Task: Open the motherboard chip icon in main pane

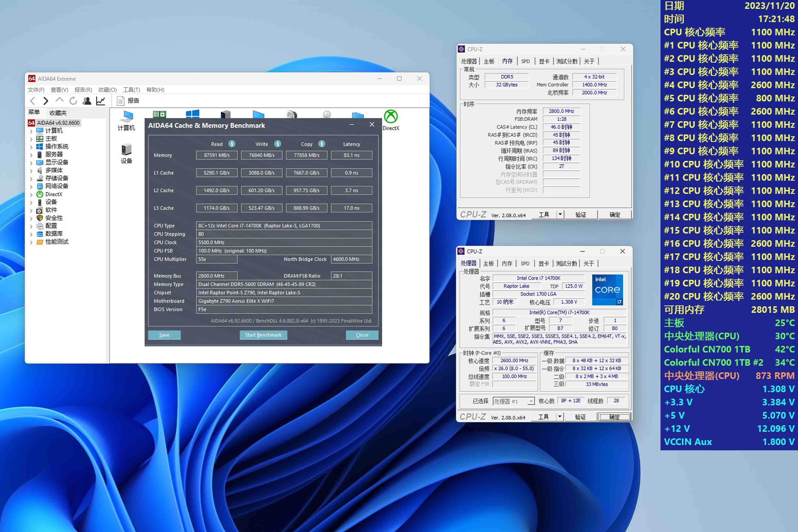Action: point(159,114)
